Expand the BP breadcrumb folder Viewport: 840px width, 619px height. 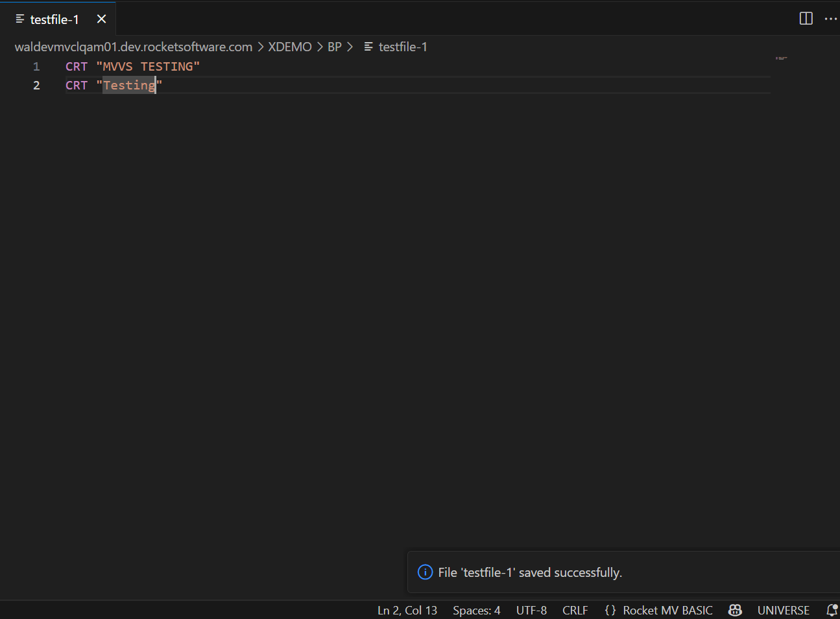[x=334, y=47]
